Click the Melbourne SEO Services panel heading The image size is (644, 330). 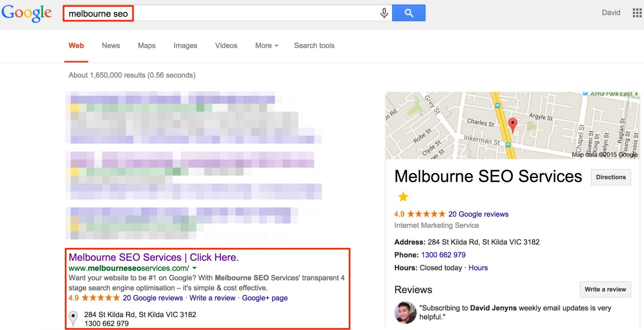pos(488,176)
